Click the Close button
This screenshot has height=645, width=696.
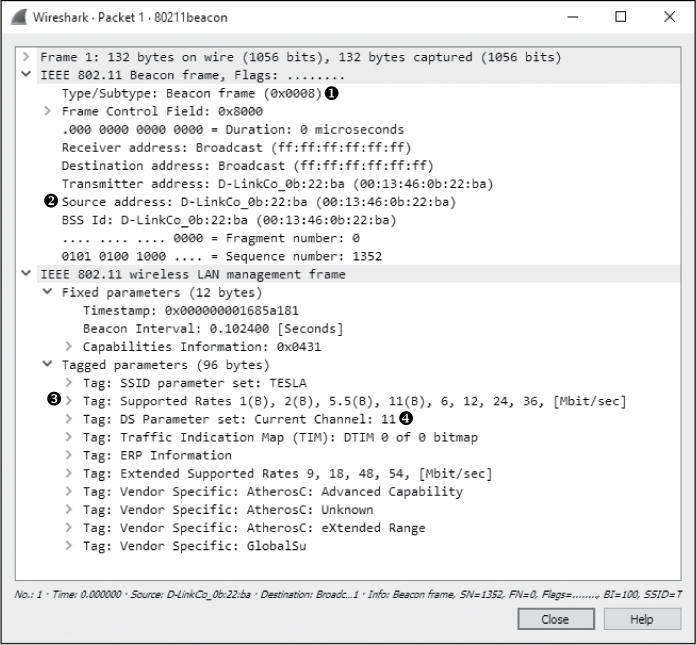[x=556, y=619]
